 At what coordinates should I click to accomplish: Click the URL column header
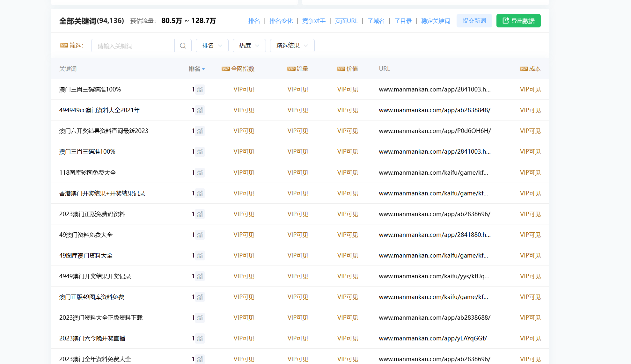point(385,69)
